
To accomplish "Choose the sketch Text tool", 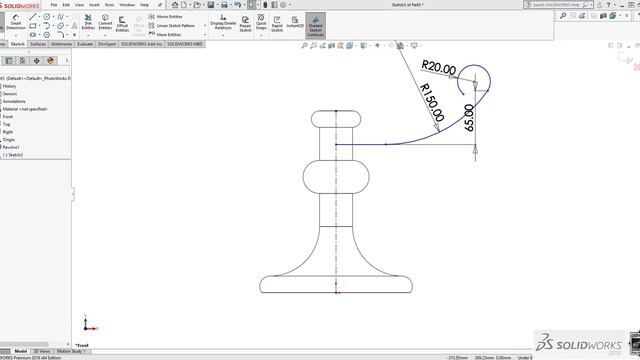I will coord(74,26).
